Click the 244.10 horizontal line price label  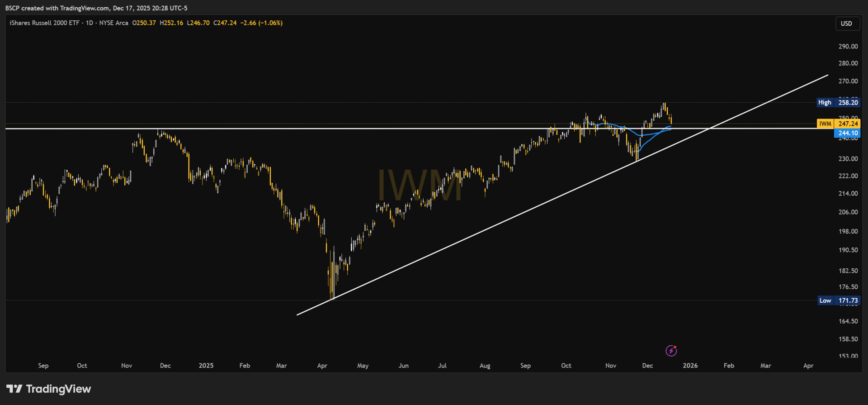pyautogui.click(x=846, y=133)
